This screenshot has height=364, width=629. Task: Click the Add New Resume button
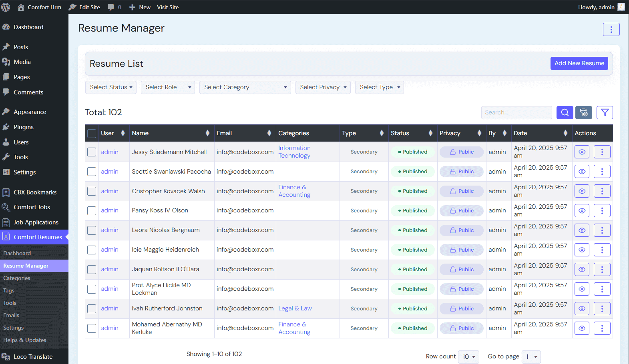(579, 63)
